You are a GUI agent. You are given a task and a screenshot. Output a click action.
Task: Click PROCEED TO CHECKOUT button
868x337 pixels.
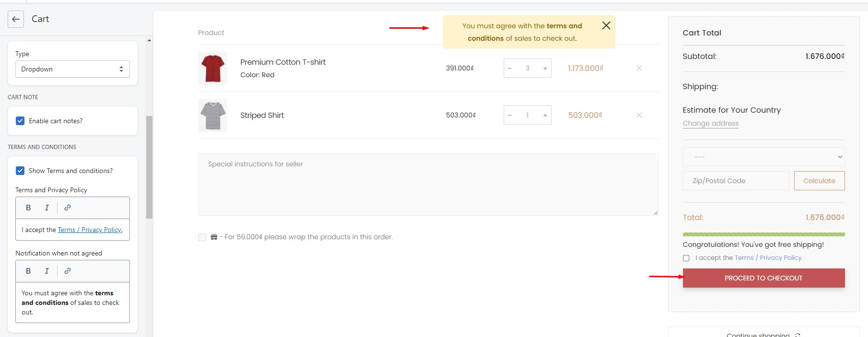coord(764,278)
